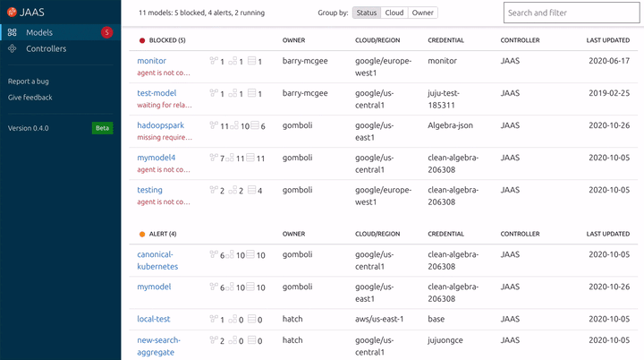
Task: Click the units icon in mymodel row
Action: click(x=230, y=287)
